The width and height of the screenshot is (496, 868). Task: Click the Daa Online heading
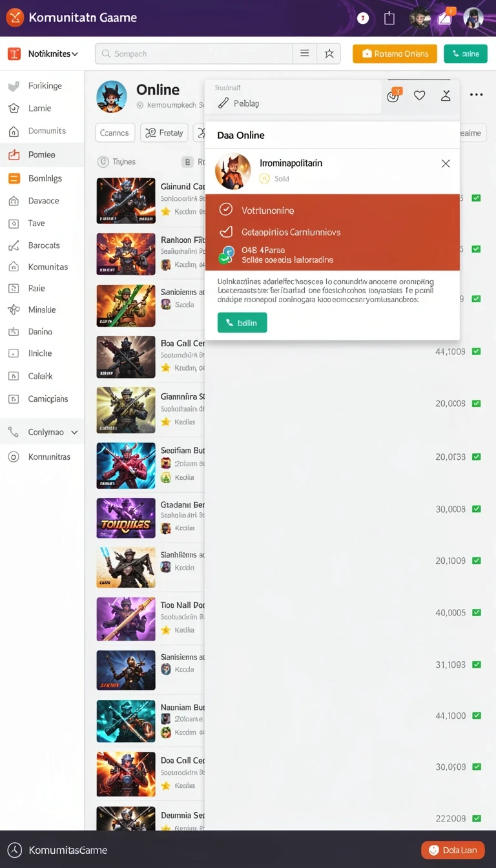tap(241, 136)
